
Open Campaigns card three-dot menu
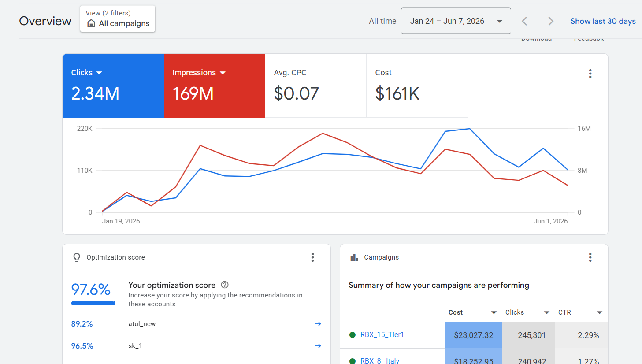pos(590,257)
